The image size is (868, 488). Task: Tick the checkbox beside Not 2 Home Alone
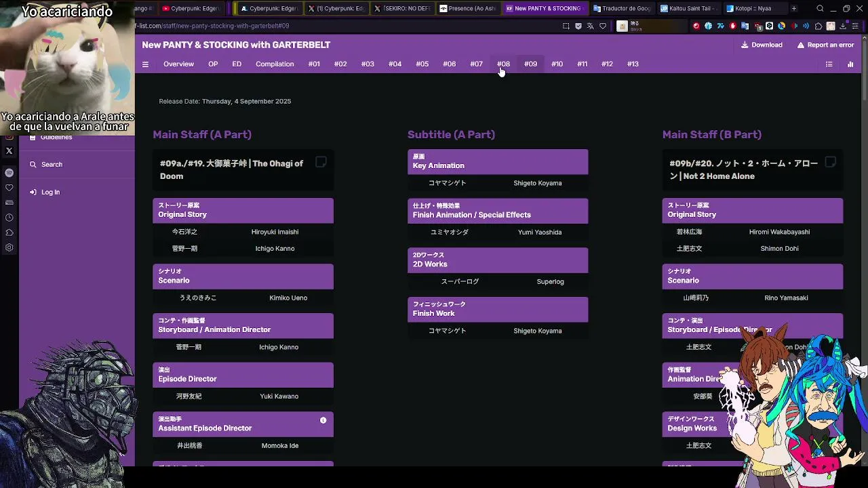830,162
